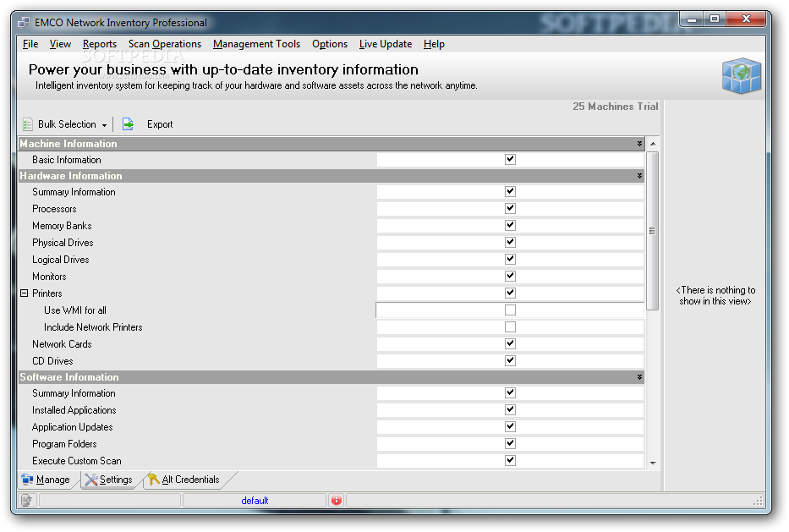The image size is (789, 532).
Task: Select the Memory Banks row
Action: tap(331, 226)
